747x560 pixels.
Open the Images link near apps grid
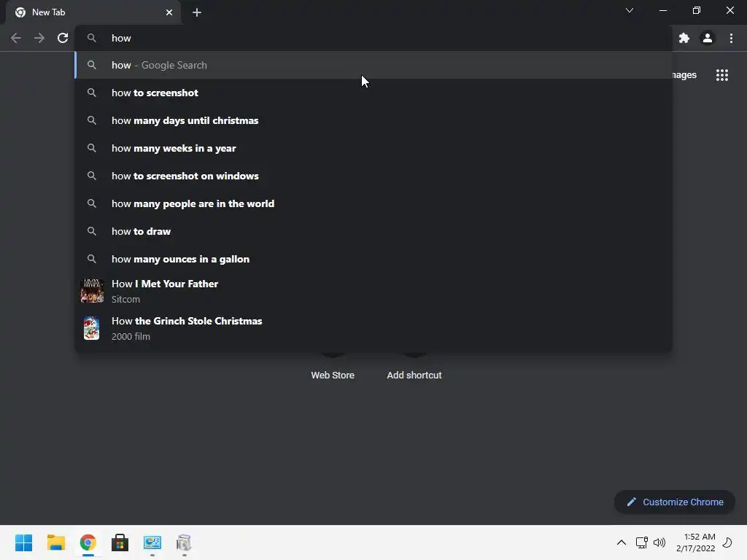click(684, 75)
